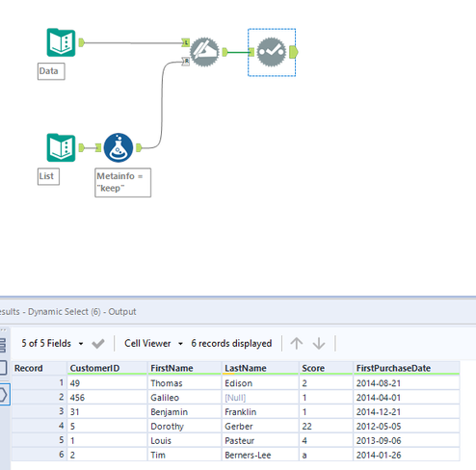The image size is (476, 470).
Task: Click Dynamic Rename L input anchor
Action: tap(186, 42)
